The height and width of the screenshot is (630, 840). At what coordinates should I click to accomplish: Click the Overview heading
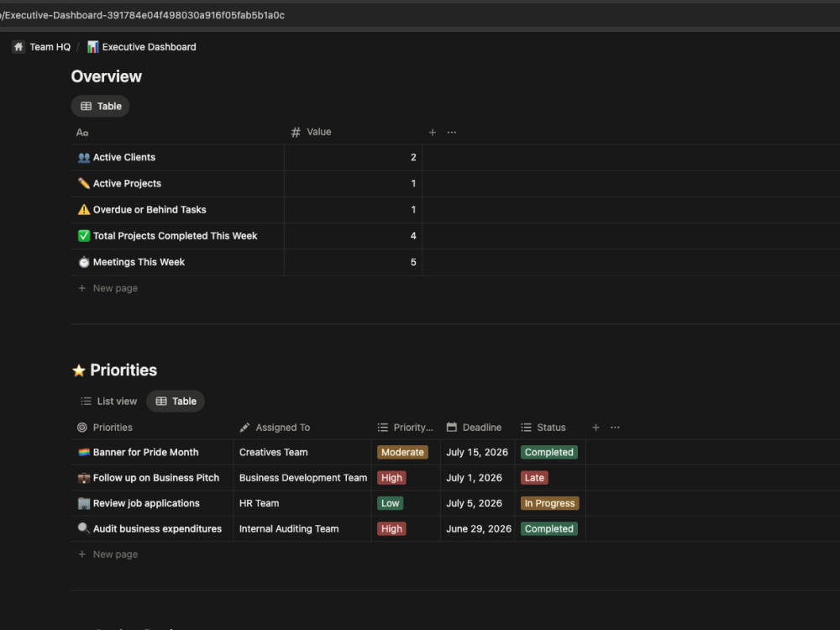tap(106, 76)
